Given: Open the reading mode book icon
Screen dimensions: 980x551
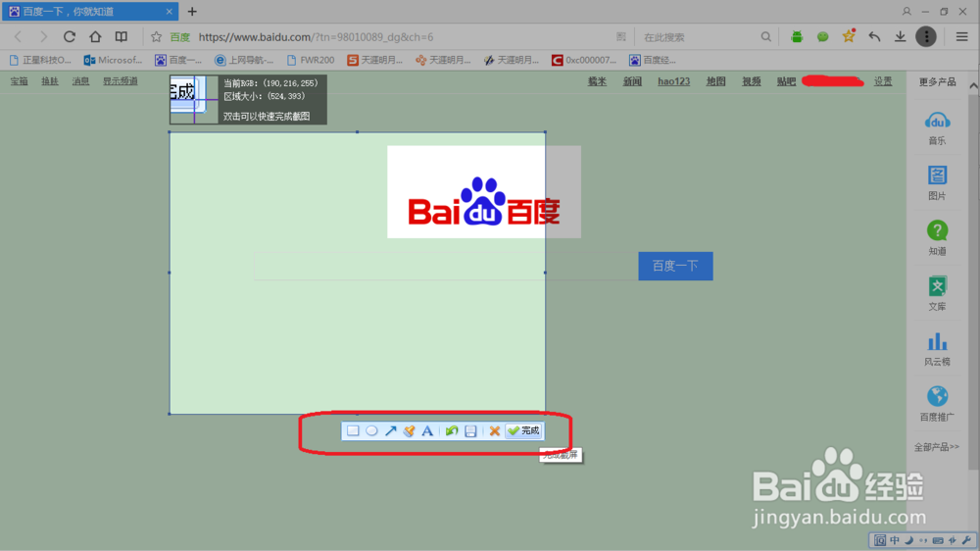Looking at the screenshot, I should pos(122,37).
